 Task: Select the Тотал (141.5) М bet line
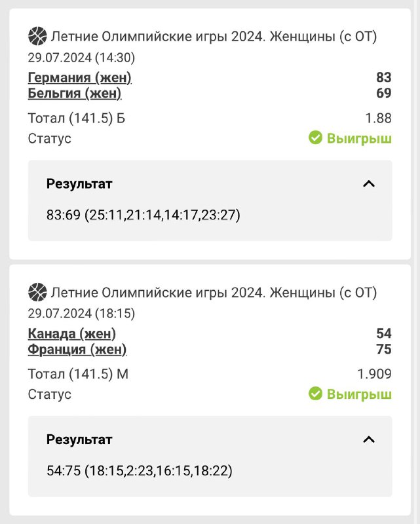coord(77,373)
